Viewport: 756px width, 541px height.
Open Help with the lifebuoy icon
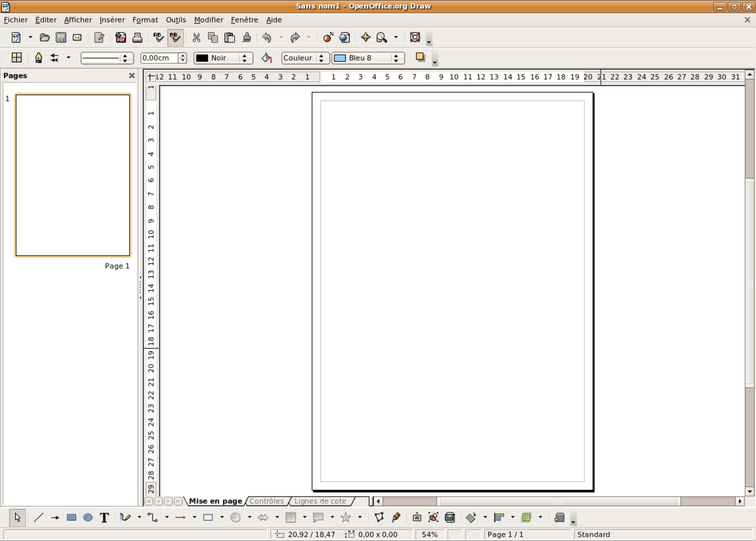415,37
